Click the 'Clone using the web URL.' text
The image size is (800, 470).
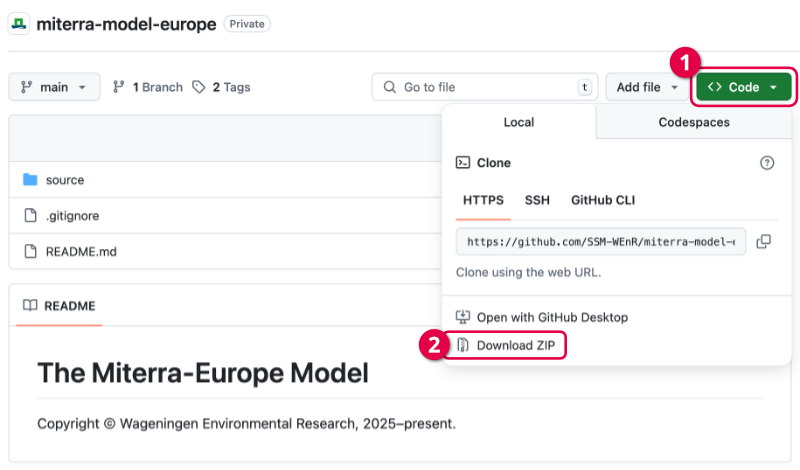click(x=529, y=272)
